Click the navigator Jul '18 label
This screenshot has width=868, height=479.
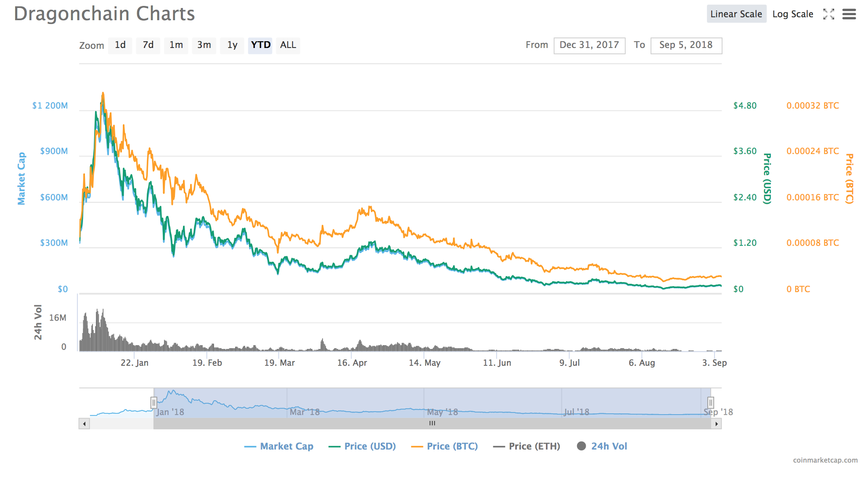[577, 412]
